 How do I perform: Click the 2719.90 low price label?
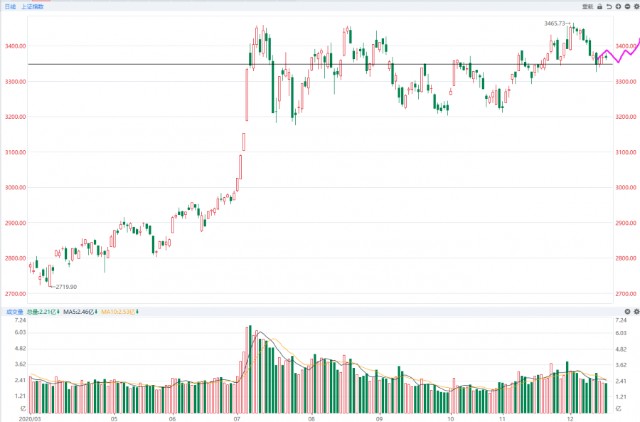pos(66,287)
